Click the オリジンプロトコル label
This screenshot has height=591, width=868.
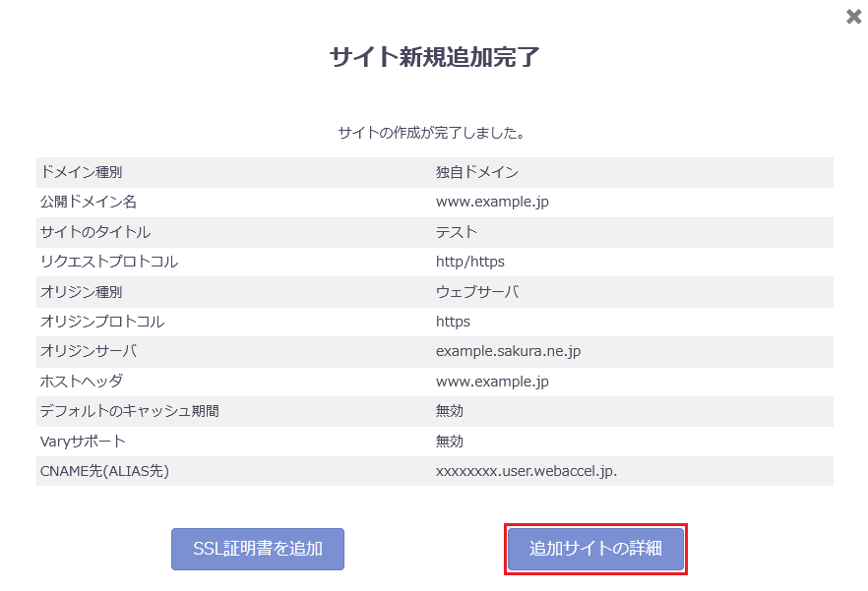pos(102,322)
